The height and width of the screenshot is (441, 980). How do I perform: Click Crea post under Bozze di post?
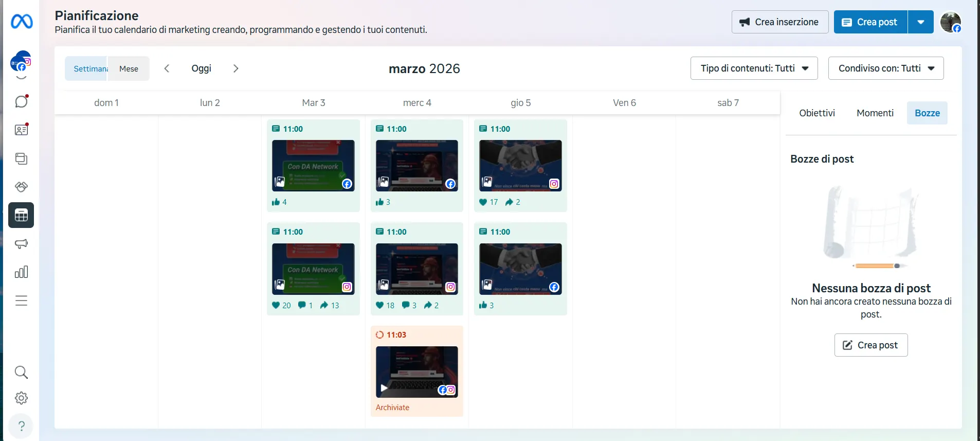tap(870, 345)
